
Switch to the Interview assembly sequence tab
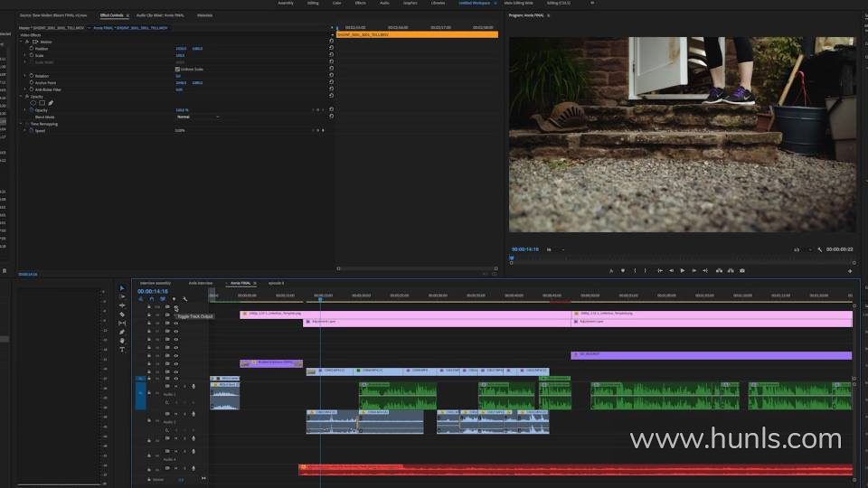(156, 283)
